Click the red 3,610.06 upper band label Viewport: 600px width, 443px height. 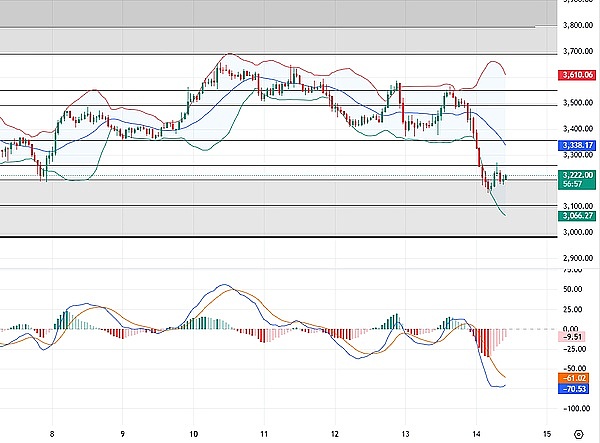click(x=578, y=75)
